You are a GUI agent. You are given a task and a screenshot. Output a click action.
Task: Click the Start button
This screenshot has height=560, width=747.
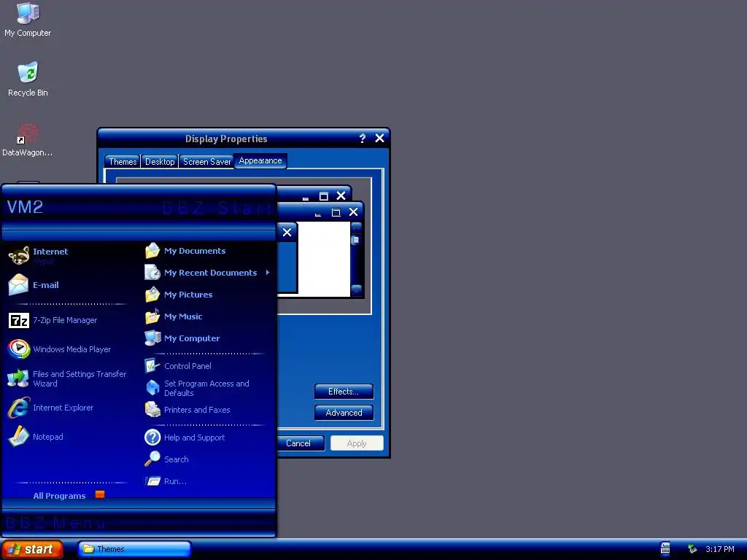tap(32, 549)
